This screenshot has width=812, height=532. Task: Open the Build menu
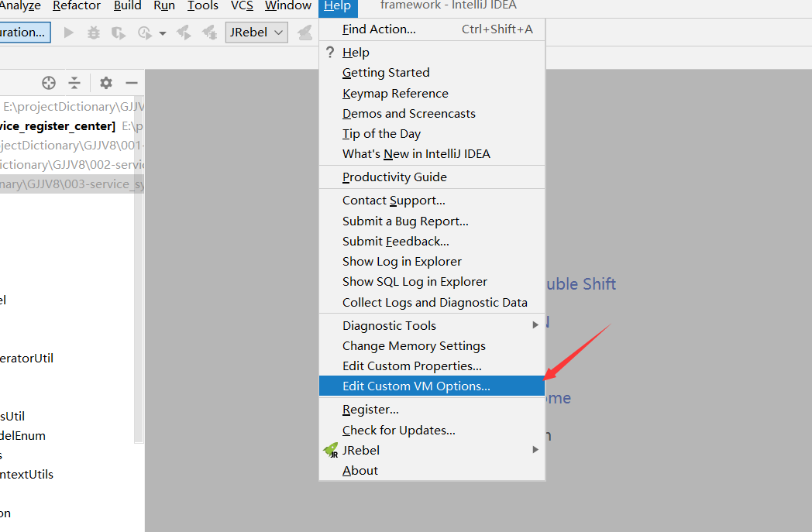point(127,5)
